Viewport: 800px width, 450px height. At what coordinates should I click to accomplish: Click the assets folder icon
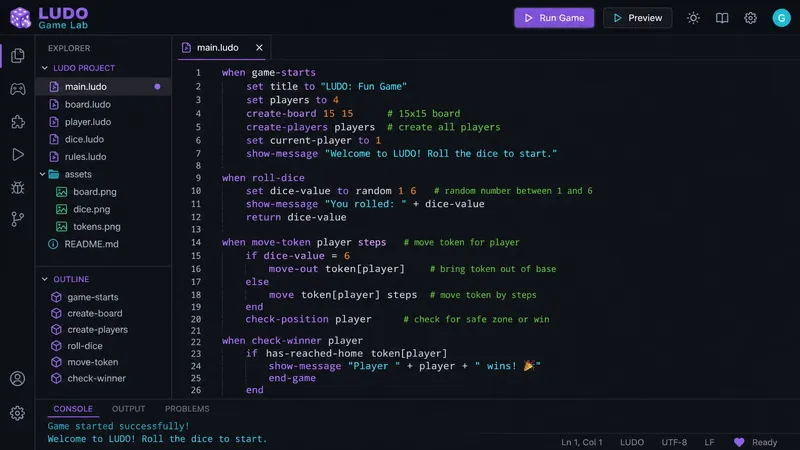[54, 174]
